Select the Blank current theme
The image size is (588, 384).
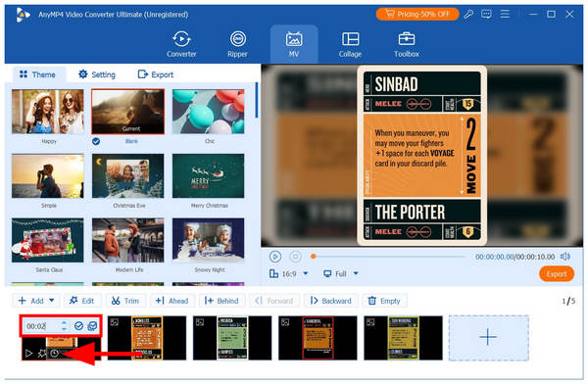pyautogui.click(x=127, y=112)
